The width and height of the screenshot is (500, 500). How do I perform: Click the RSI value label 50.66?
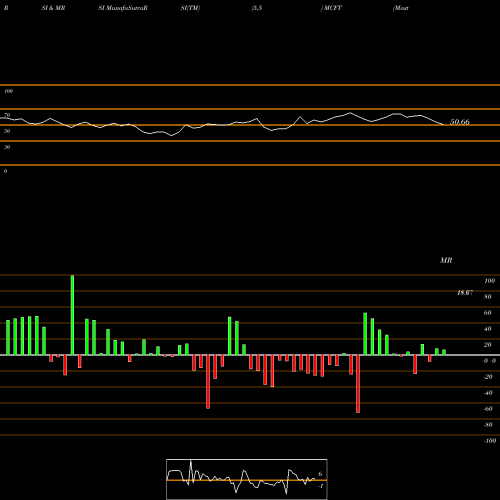click(460, 122)
